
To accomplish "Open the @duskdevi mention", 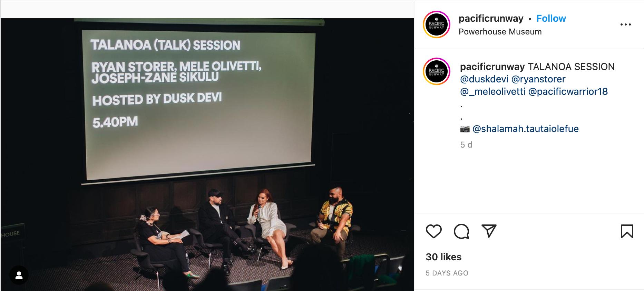I will [x=484, y=79].
